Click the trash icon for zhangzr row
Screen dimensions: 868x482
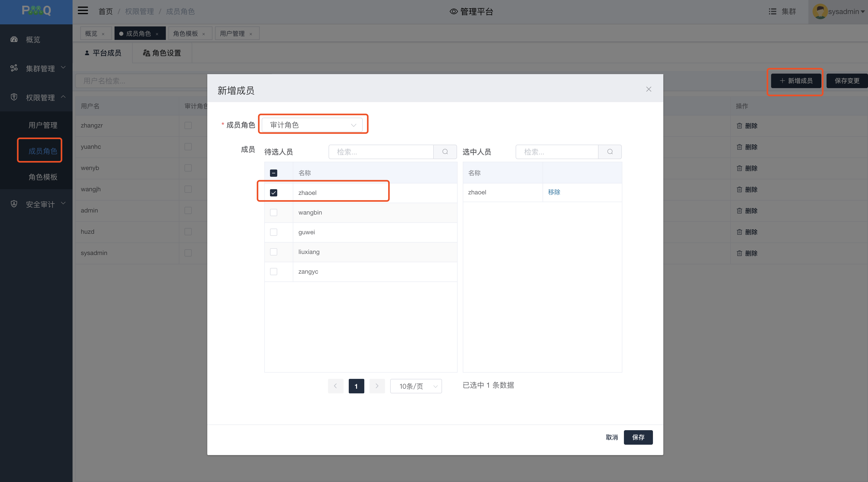(x=739, y=126)
